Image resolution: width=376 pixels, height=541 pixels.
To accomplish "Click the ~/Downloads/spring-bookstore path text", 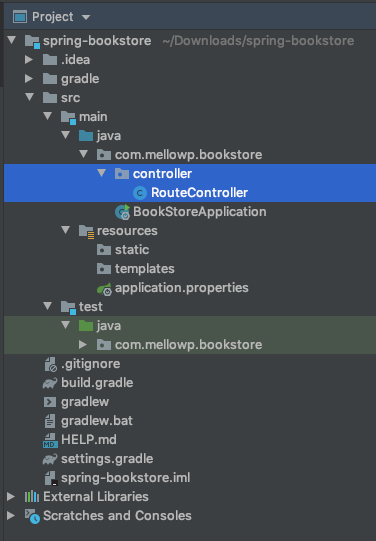I will pyautogui.click(x=258, y=41).
